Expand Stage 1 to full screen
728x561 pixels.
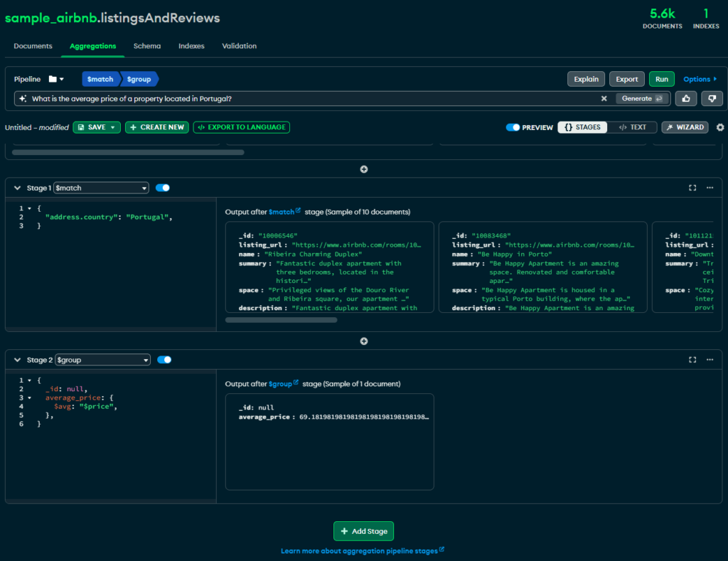[692, 188]
